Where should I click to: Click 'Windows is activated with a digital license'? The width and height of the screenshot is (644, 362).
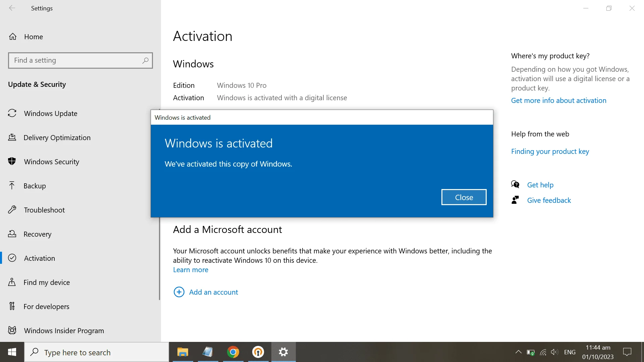[282, 98]
